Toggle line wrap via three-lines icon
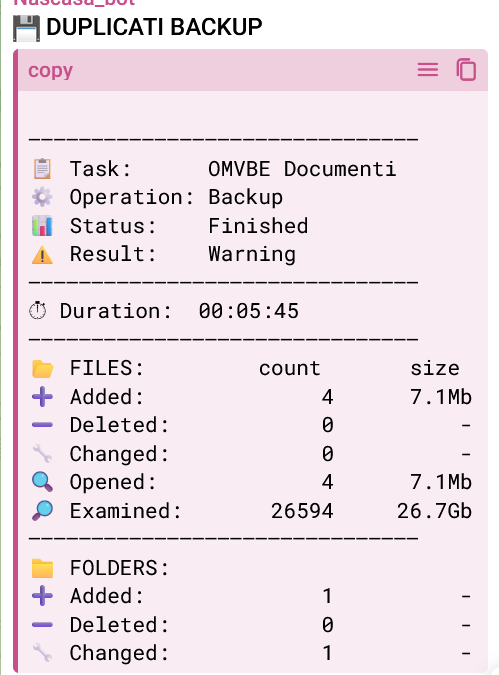499x675 pixels. pyautogui.click(x=428, y=70)
